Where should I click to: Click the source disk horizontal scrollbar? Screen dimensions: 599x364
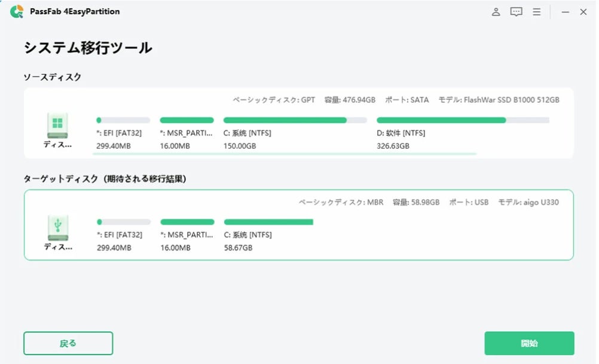point(285,154)
